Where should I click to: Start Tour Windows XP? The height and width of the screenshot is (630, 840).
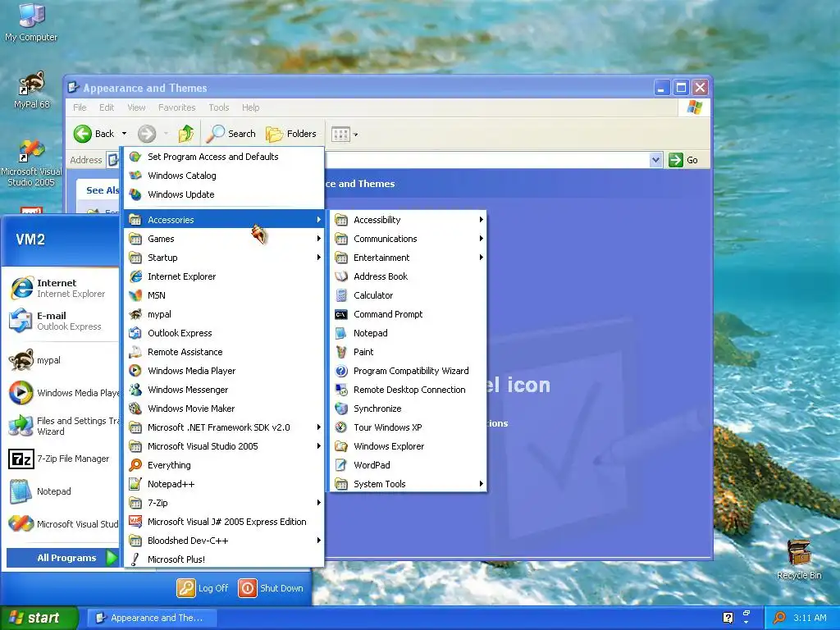click(x=408, y=427)
